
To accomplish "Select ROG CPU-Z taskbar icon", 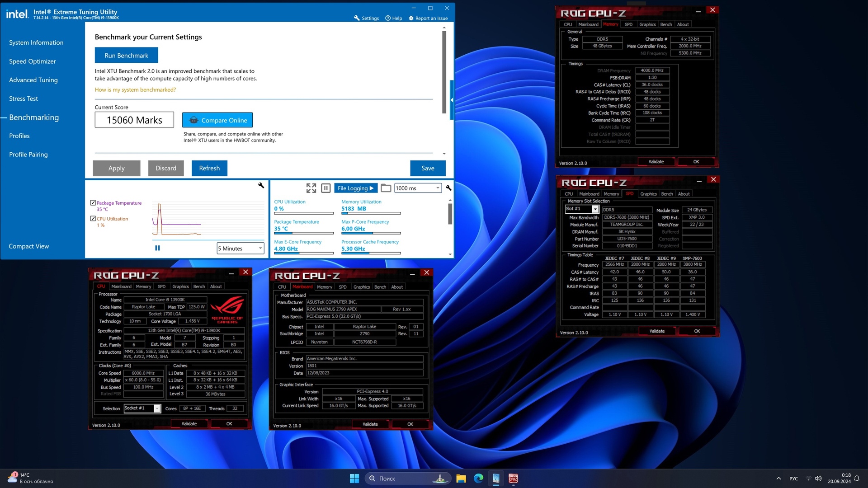I will [x=513, y=479].
